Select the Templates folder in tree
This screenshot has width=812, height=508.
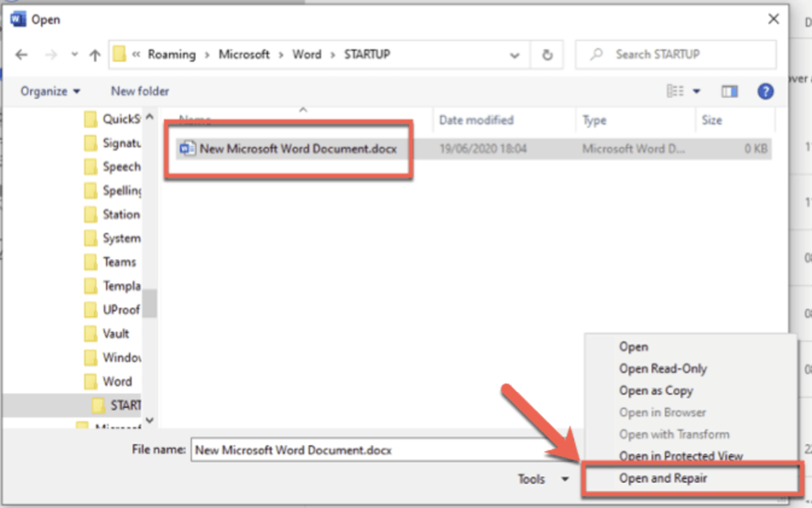point(121,286)
